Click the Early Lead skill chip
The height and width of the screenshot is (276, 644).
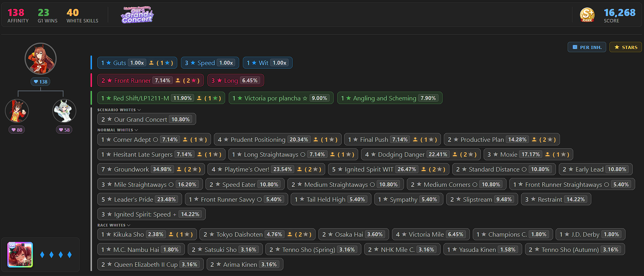pyautogui.click(x=596, y=169)
